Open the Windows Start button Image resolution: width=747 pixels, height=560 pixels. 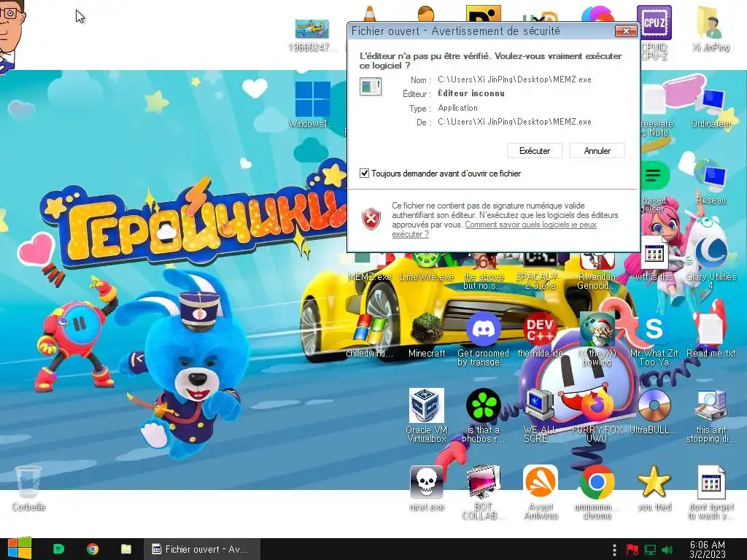[x=19, y=549]
